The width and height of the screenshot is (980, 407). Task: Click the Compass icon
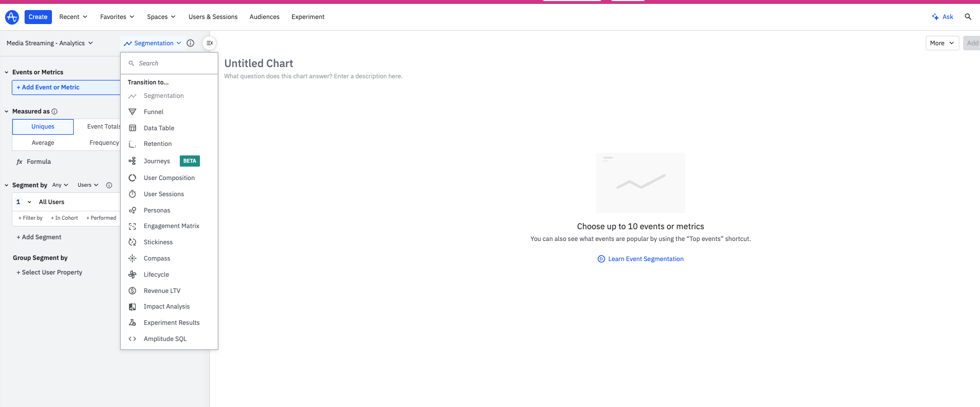pyautogui.click(x=132, y=258)
